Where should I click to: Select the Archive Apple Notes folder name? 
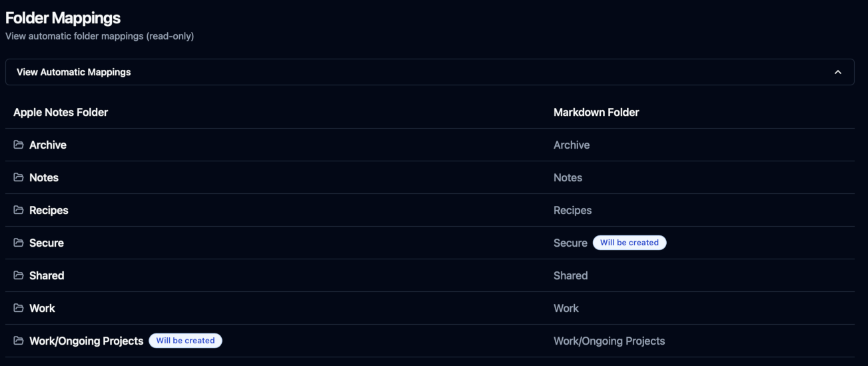click(x=48, y=145)
